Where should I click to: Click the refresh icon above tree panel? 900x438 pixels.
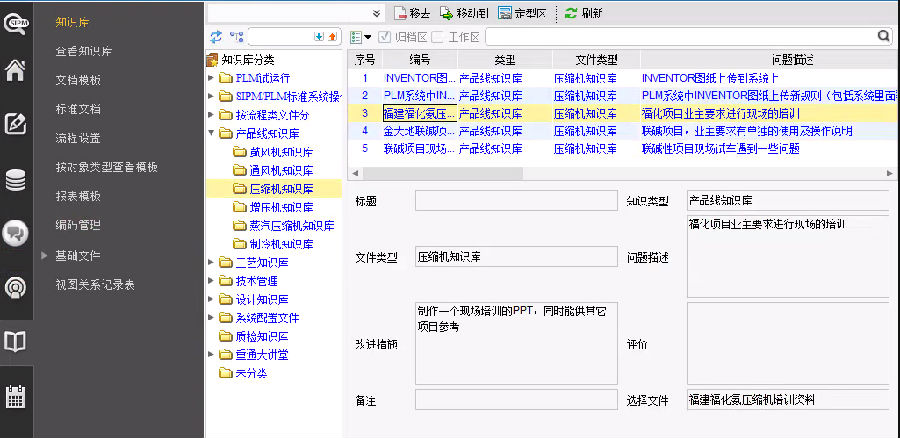point(217,37)
